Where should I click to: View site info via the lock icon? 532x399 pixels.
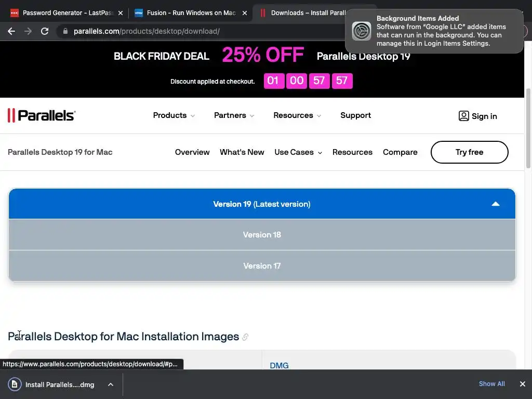point(65,31)
